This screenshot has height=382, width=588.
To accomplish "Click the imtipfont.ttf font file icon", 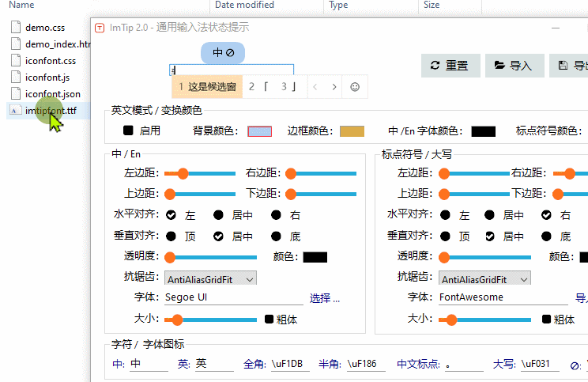I will tap(16, 110).
